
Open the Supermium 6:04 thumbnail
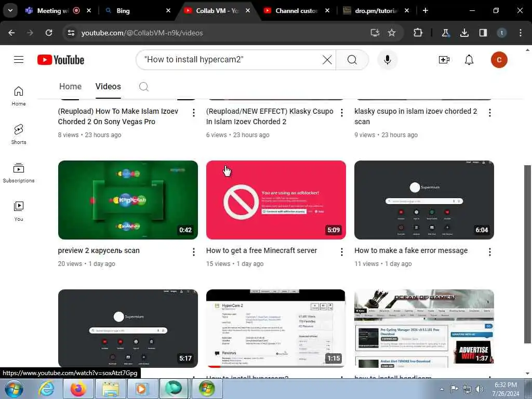click(x=424, y=200)
